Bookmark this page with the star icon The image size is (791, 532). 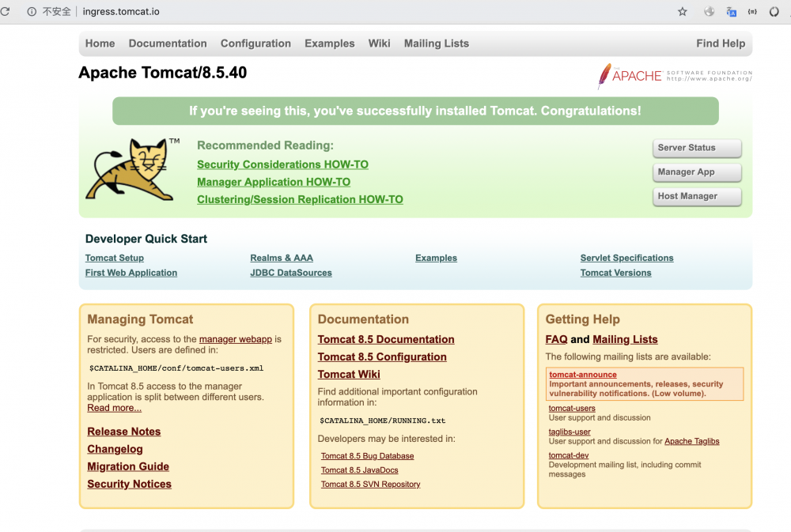(683, 12)
